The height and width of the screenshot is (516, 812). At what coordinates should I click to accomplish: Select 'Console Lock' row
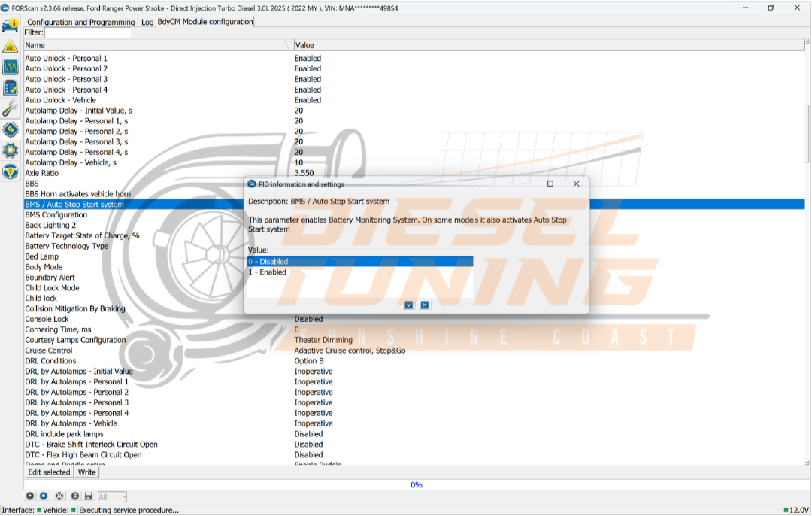point(414,319)
